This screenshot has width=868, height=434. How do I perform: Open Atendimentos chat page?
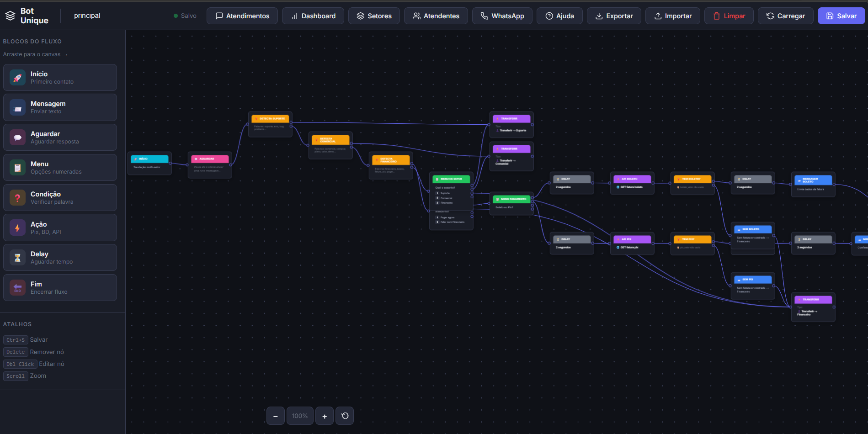point(242,16)
